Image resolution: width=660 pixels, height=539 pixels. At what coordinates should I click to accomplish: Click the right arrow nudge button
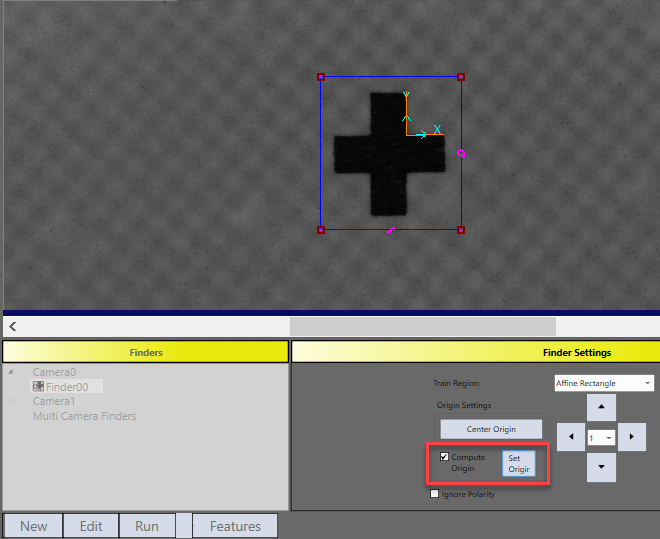coord(631,437)
